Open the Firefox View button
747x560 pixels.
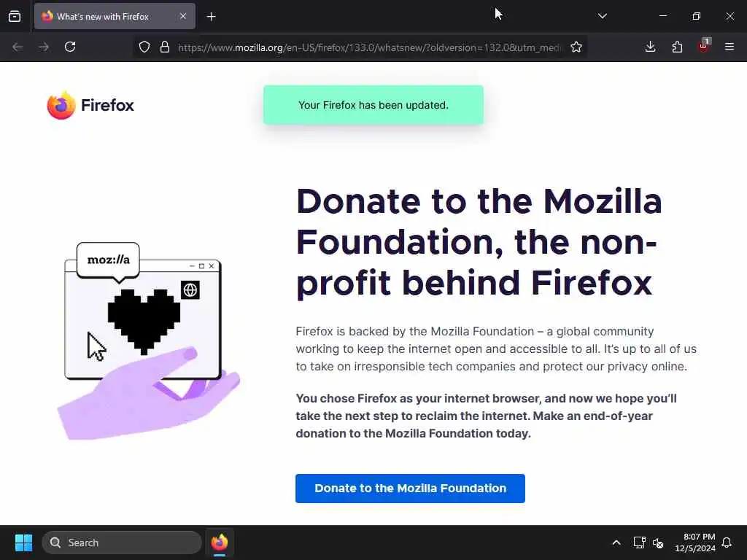coord(15,16)
